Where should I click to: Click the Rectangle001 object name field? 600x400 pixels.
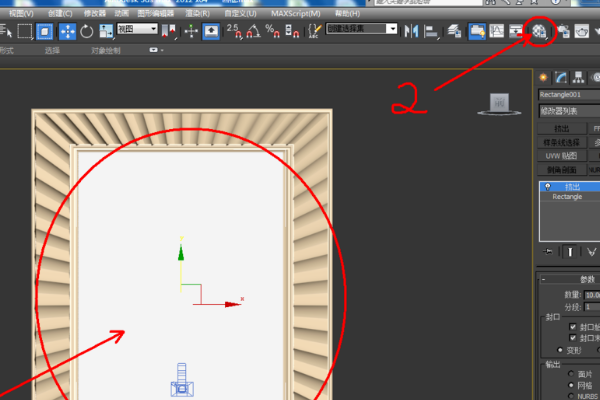click(x=569, y=95)
